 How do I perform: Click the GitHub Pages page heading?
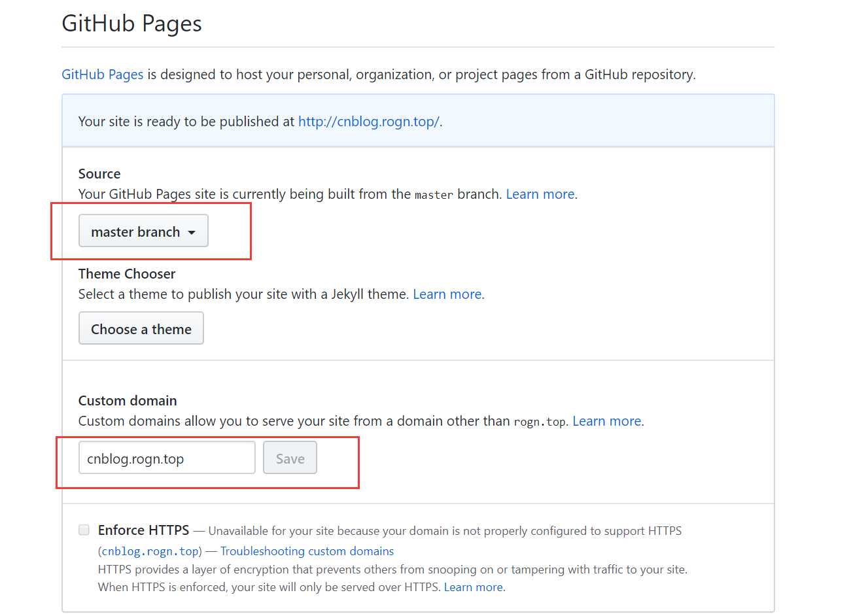tap(131, 24)
